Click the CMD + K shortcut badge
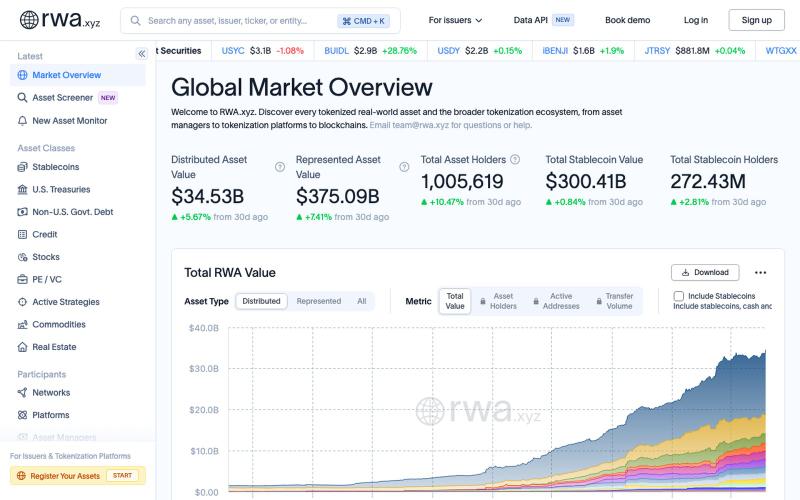The height and width of the screenshot is (500, 800). coord(363,21)
